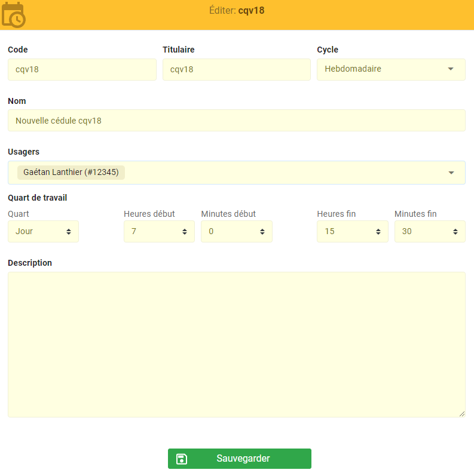Click the Quart de travail section label

pos(38,198)
